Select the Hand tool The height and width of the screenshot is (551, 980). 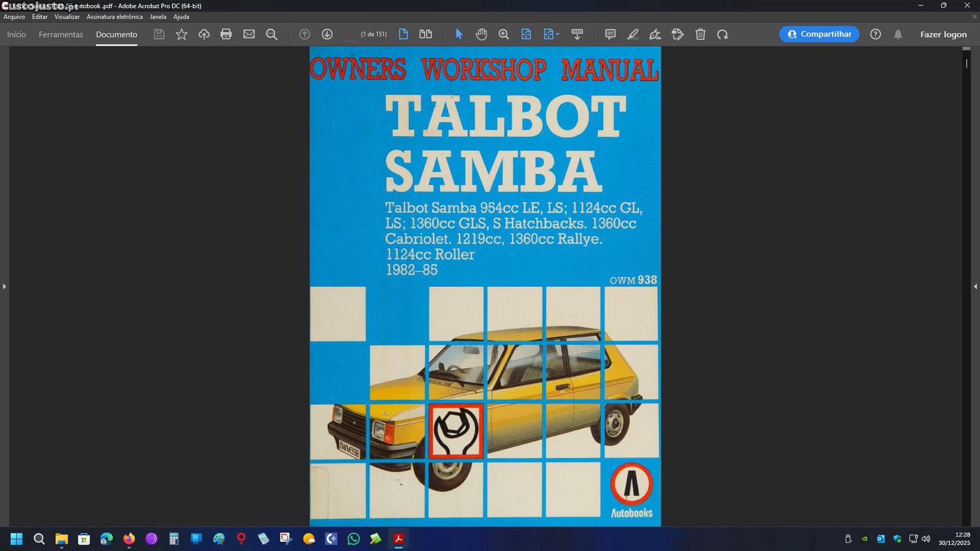(x=482, y=34)
